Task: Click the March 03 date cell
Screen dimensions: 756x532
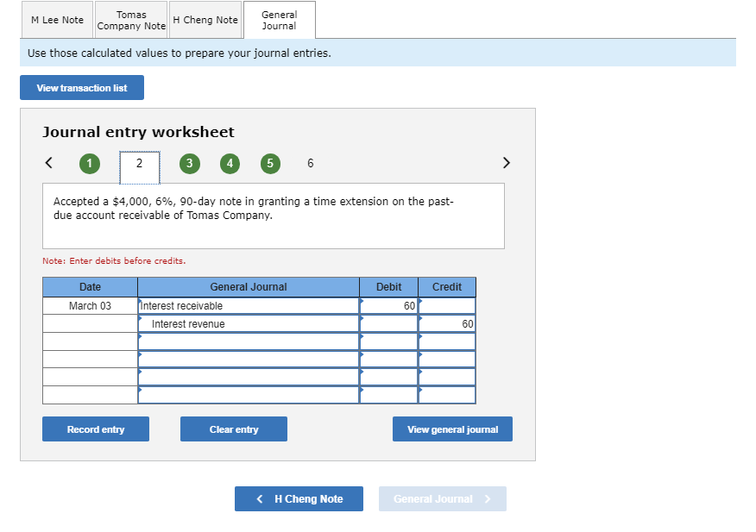Action: tap(90, 306)
